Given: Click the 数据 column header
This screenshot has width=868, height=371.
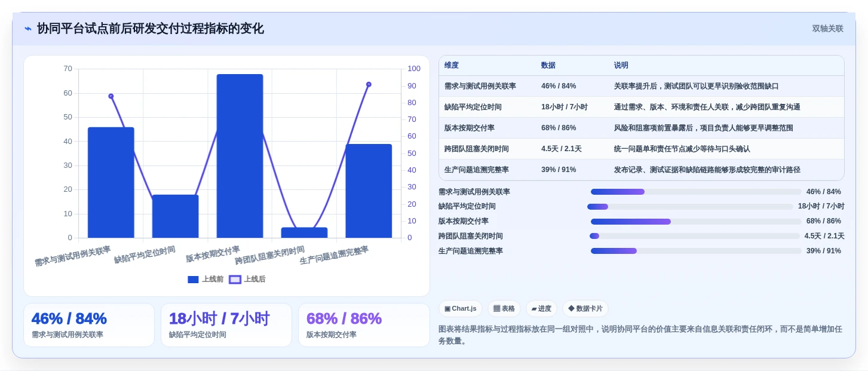Looking at the screenshot, I should click(x=548, y=65).
